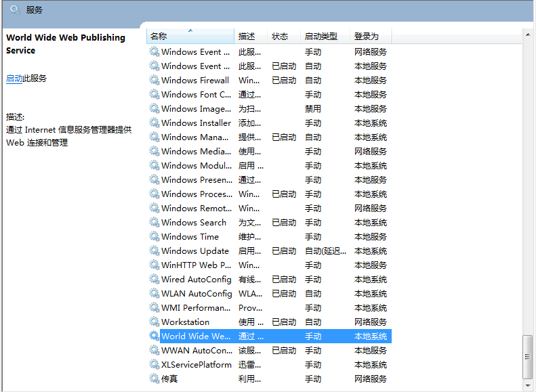Select the XLServicePlatform service name

tap(197, 365)
